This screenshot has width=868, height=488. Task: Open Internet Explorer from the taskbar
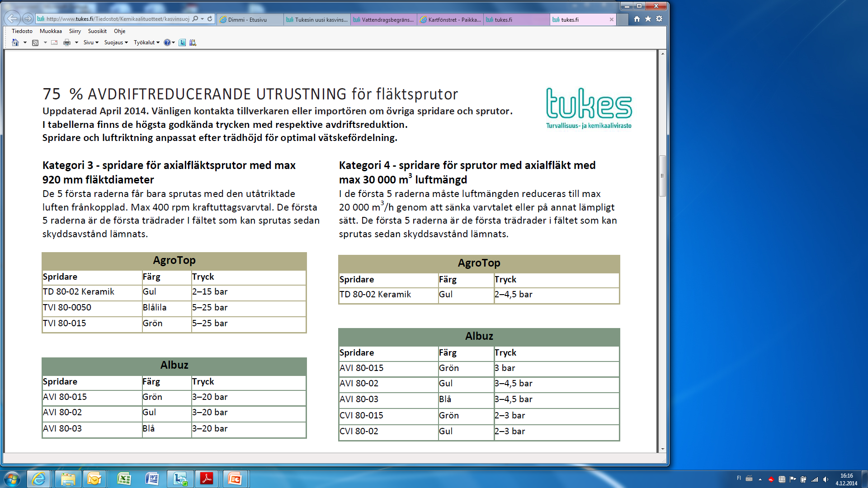[39, 479]
